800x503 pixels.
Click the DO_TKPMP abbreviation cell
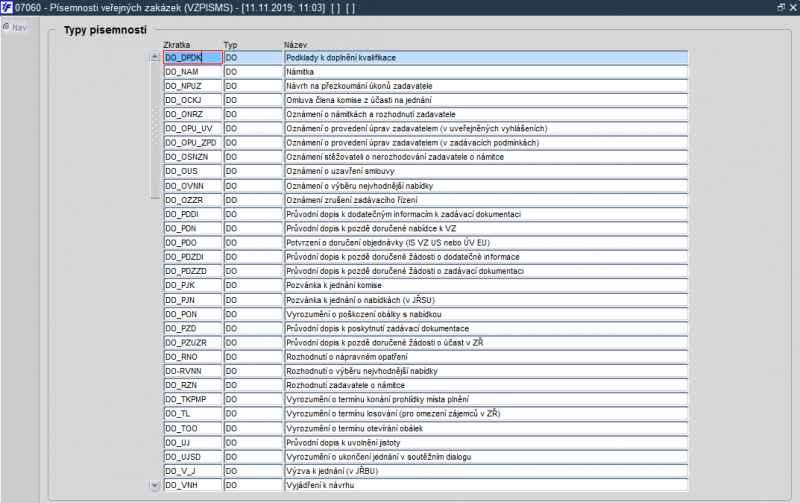point(193,399)
